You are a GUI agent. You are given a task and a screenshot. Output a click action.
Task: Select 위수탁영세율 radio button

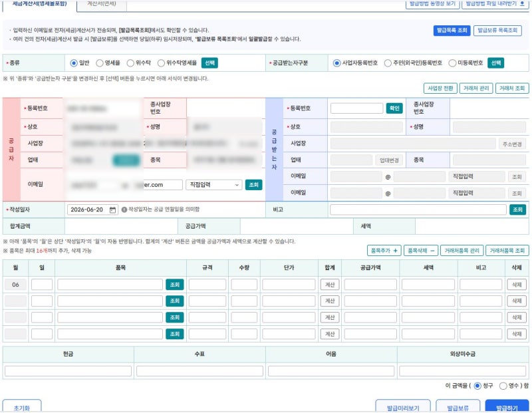(161, 63)
